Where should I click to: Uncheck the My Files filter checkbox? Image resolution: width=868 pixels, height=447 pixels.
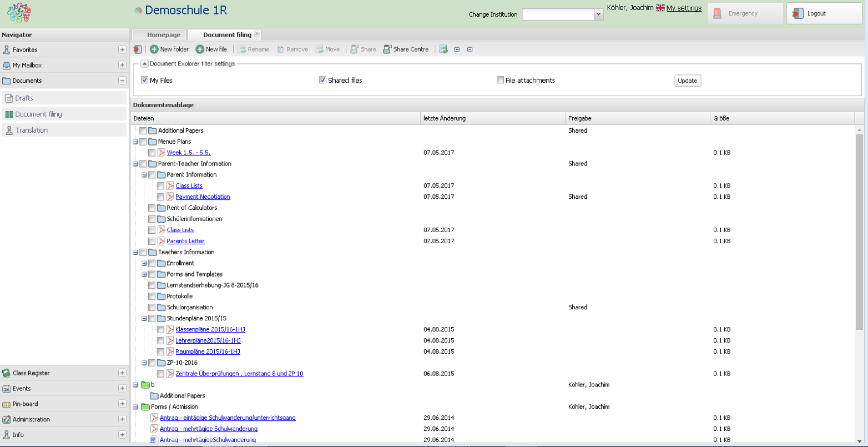coord(145,81)
